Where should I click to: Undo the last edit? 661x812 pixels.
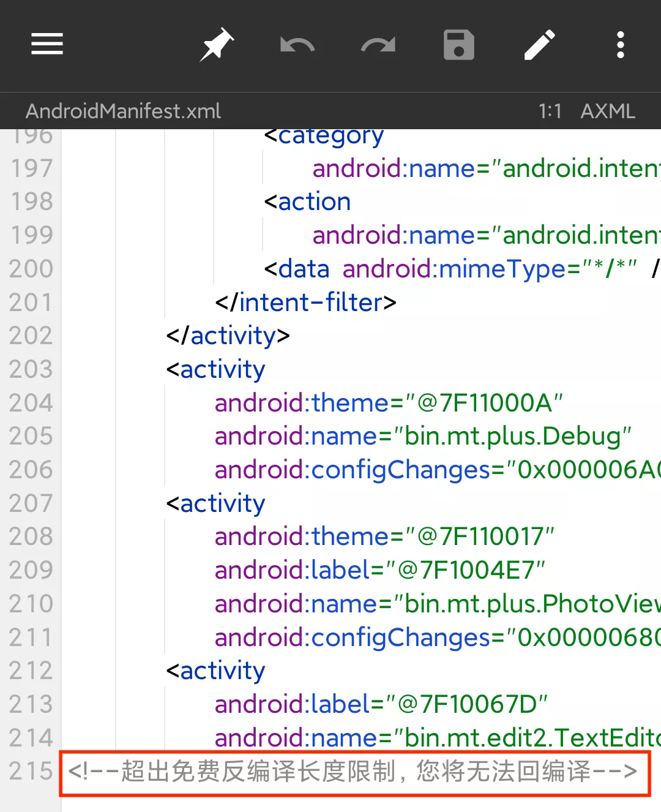pyautogui.click(x=297, y=45)
